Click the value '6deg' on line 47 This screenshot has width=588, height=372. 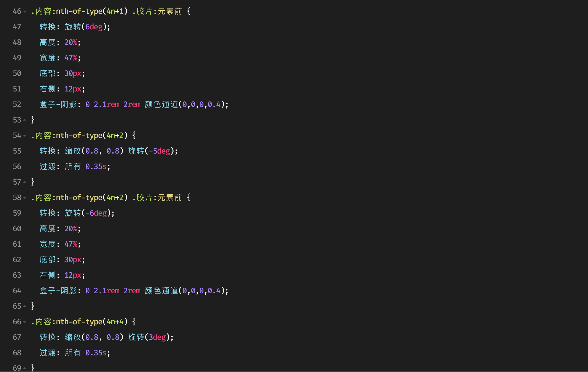tap(94, 27)
